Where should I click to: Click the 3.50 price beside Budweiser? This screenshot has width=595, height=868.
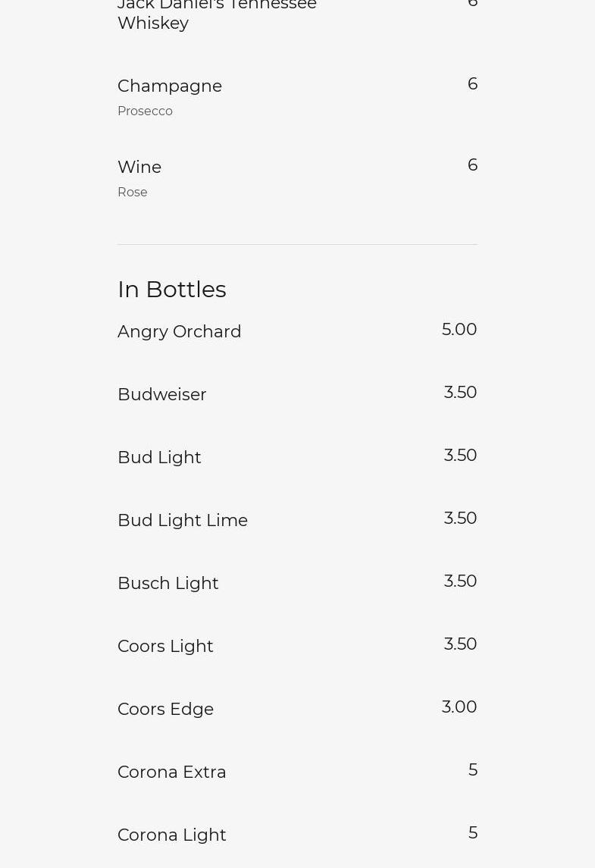pos(460,392)
